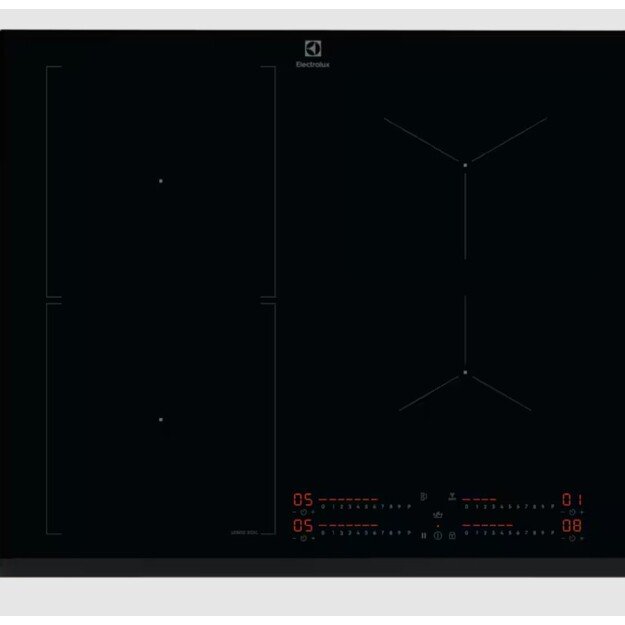
Task: Tap the bridge zone function icon
Action: pyautogui.click(x=423, y=495)
